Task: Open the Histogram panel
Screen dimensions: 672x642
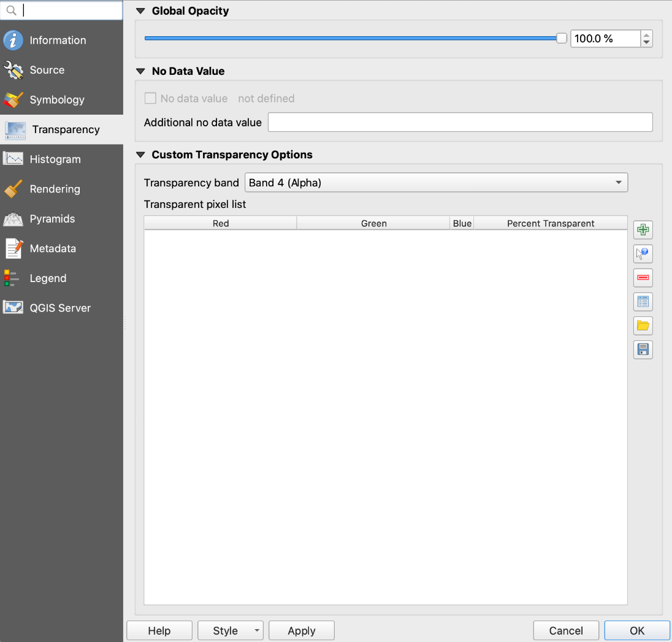Action: pyautogui.click(x=55, y=159)
